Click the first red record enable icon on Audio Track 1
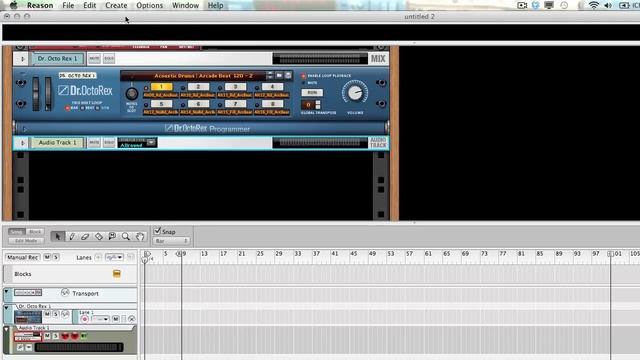This screenshot has width=640, height=360. (x=65, y=336)
